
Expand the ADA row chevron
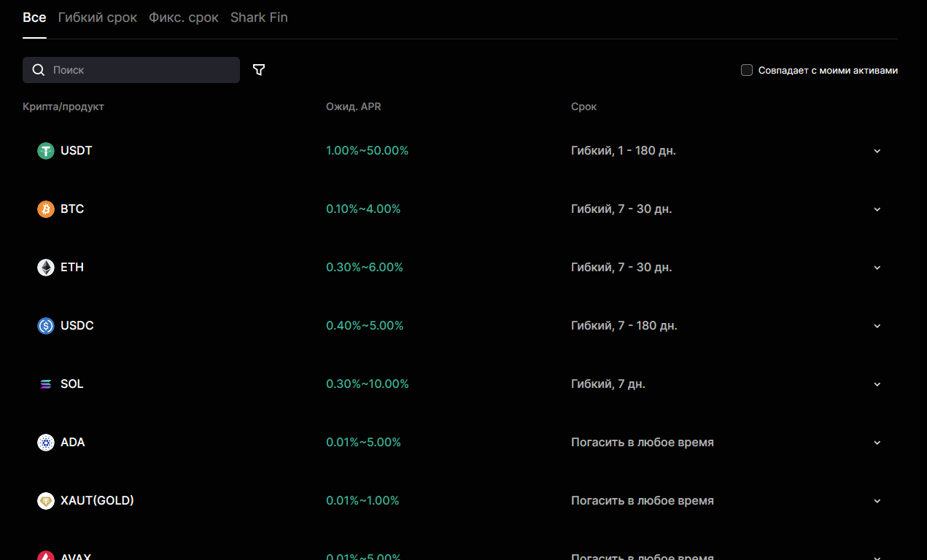tap(877, 443)
